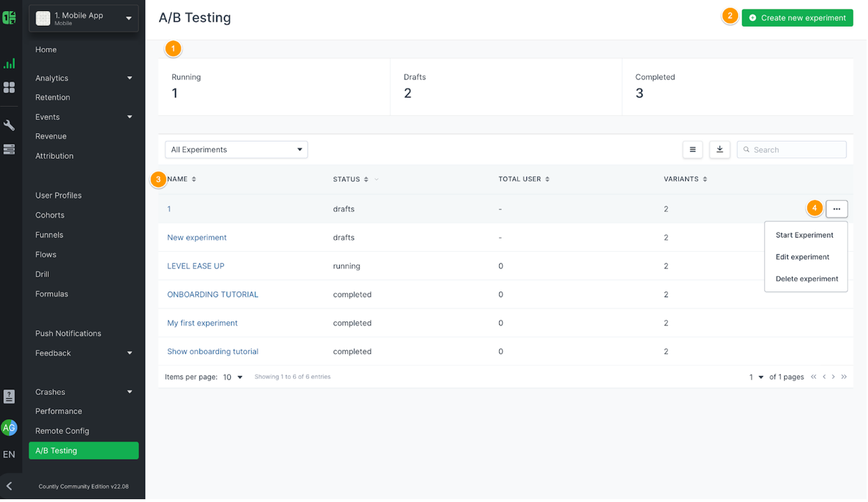Open the three-dot menu for experiment 1
Screen dimensions: 868x502
pos(837,209)
